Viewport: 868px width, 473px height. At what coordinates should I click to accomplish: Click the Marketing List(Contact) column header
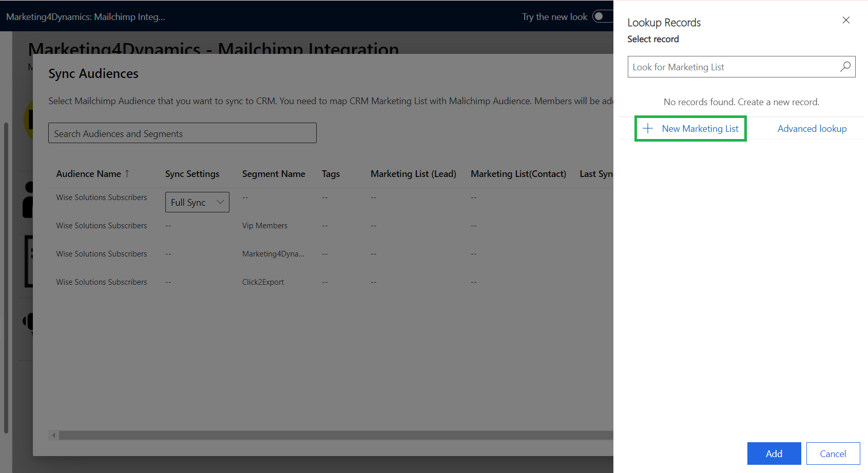point(518,174)
